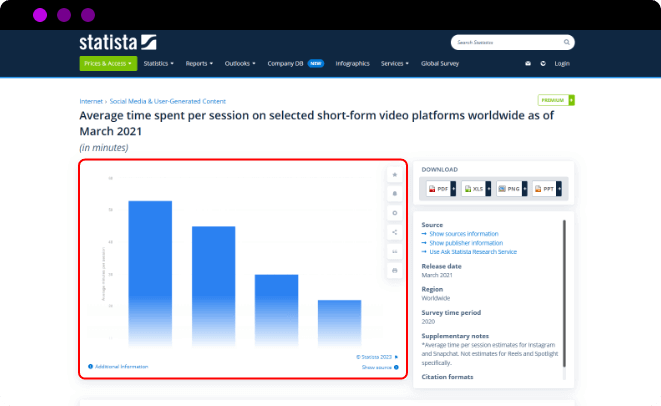Open the Prices & Access dropdown
661x406 pixels.
click(x=107, y=63)
